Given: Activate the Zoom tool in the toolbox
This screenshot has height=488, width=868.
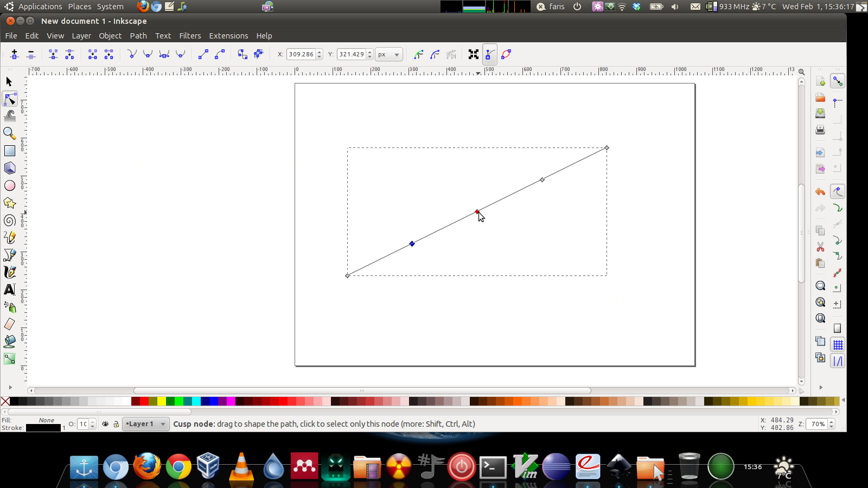Looking at the screenshot, I should click(10, 133).
